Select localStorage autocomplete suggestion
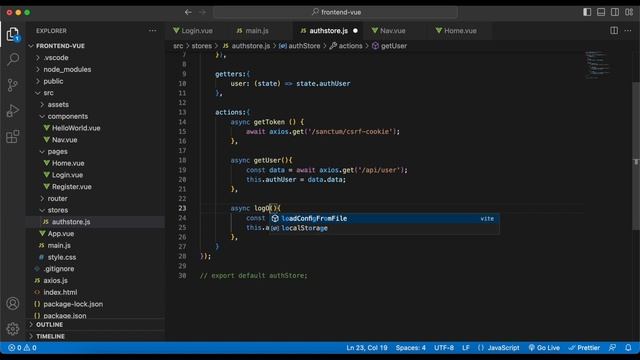640x360 pixels. [x=384, y=228]
